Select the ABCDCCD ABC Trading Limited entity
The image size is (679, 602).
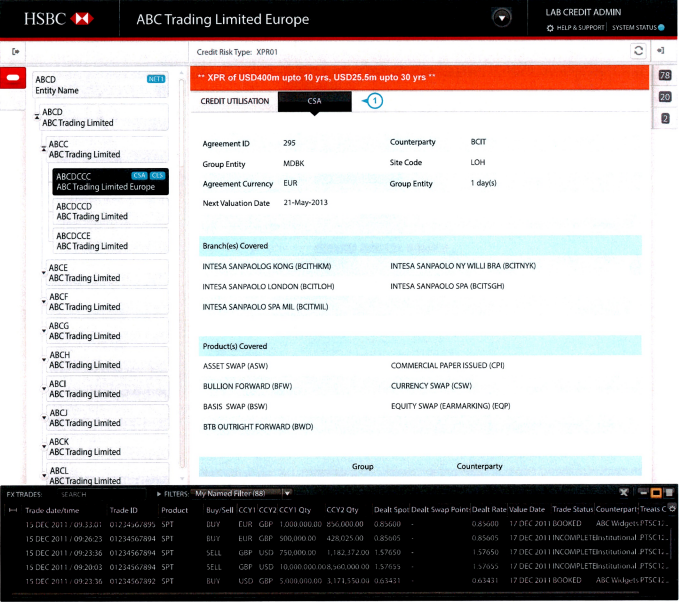click(110, 211)
